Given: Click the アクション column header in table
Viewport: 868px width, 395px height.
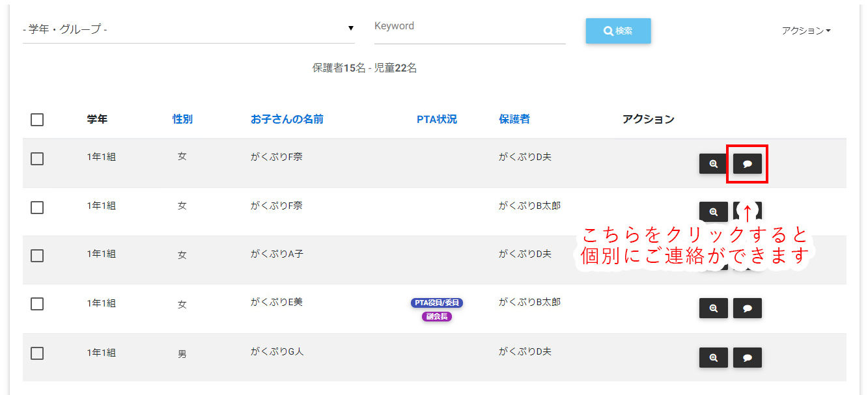Looking at the screenshot, I should tap(649, 119).
